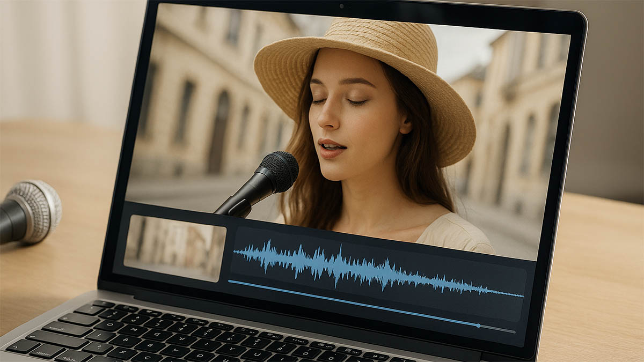This screenshot has width=644, height=362.
Task: Click the beginning of the audio waveform
Action: click(x=237, y=252)
